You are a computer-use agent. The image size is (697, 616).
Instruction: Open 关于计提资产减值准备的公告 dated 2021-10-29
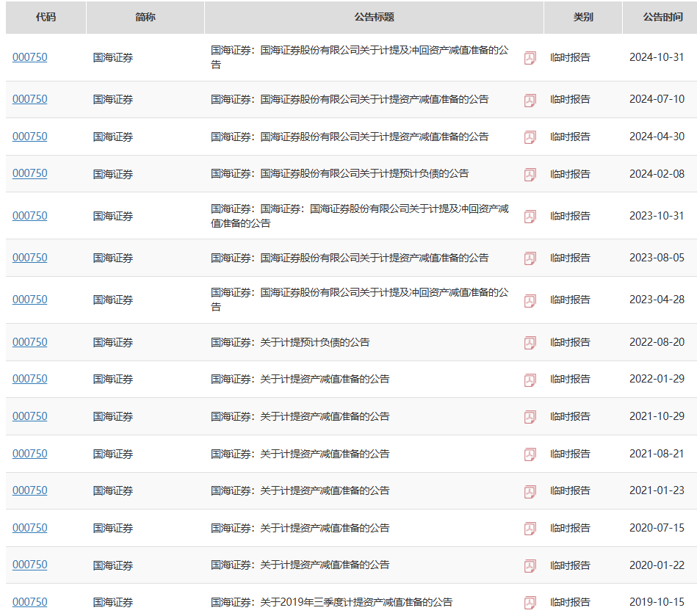pyautogui.click(x=300, y=416)
